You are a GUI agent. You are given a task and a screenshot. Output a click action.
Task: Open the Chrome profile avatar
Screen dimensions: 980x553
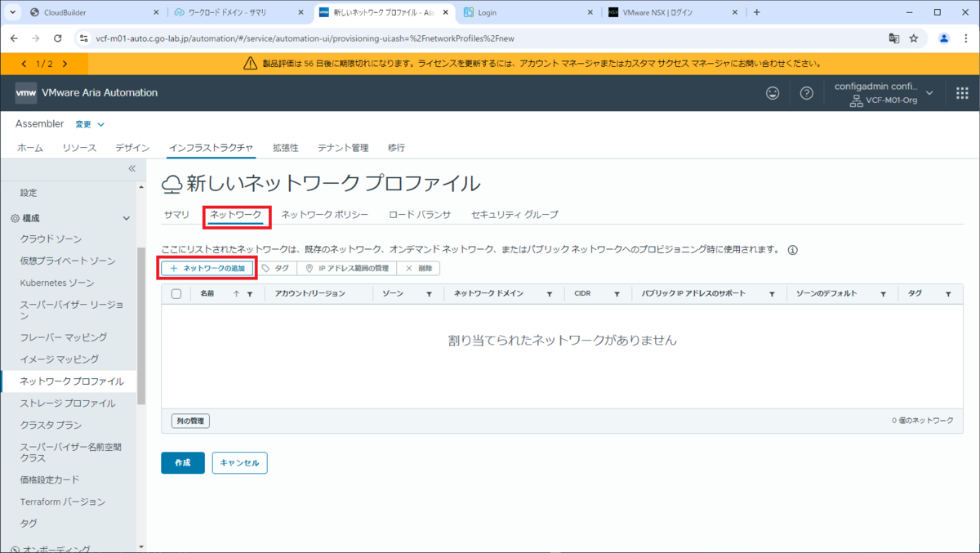(x=944, y=38)
